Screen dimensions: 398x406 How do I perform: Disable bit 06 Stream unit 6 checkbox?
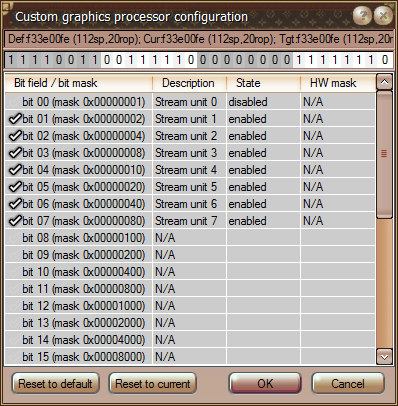coord(14,204)
